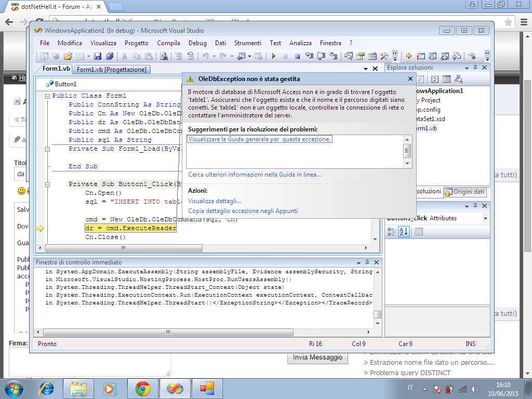This screenshot has height=399, width=532.
Task: Collapse the Form1_Load sub outline
Action: tap(47, 149)
